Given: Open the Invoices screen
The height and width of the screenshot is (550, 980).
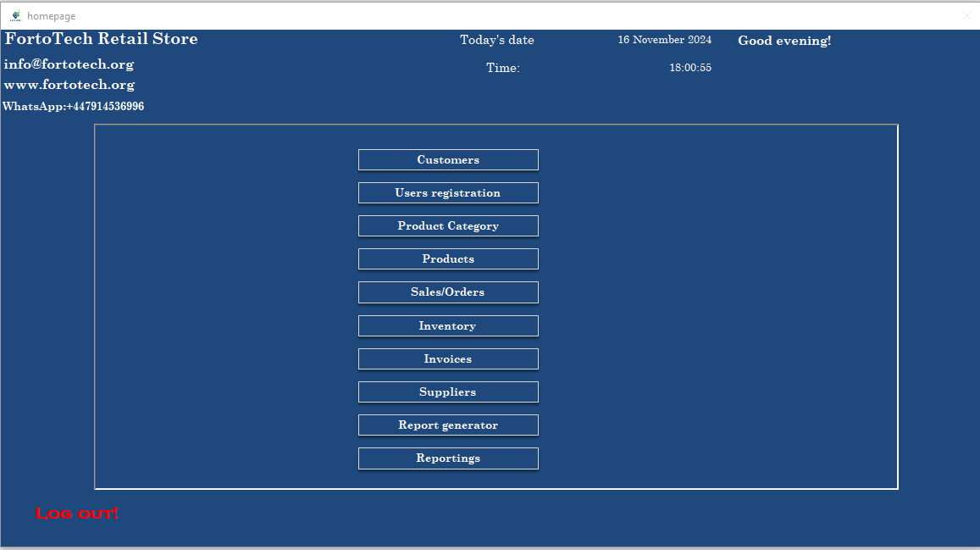Looking at the screenshot, I should [448, 359].
